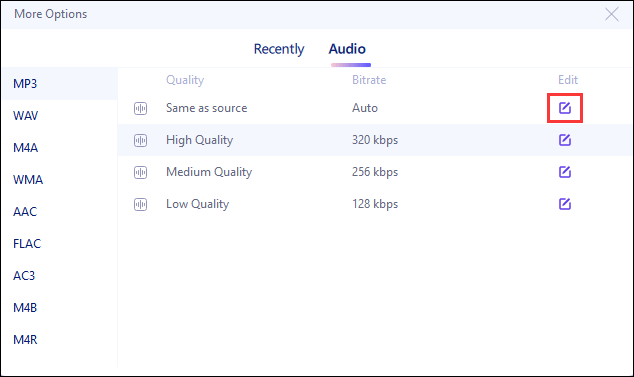Image resolution: width=634 pixels, height=377 pixels.
Task: Select MP3 format in the sidebar
Action: [x=59, y=84]
